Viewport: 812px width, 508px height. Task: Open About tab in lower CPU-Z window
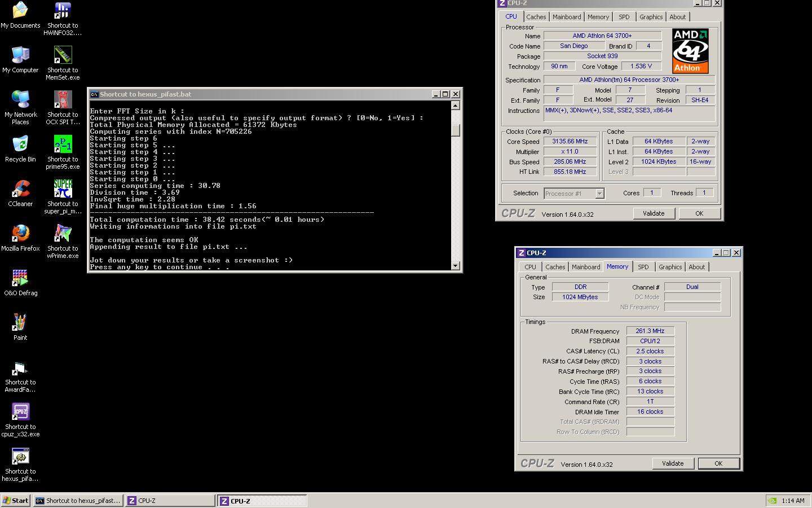click(697, 267)
